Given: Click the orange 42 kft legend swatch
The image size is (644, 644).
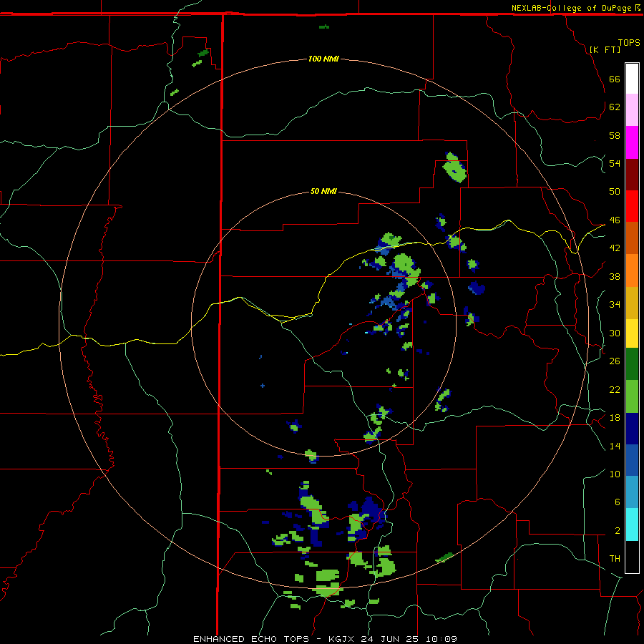Looking at the screenshot, I should tap(632, 270).
